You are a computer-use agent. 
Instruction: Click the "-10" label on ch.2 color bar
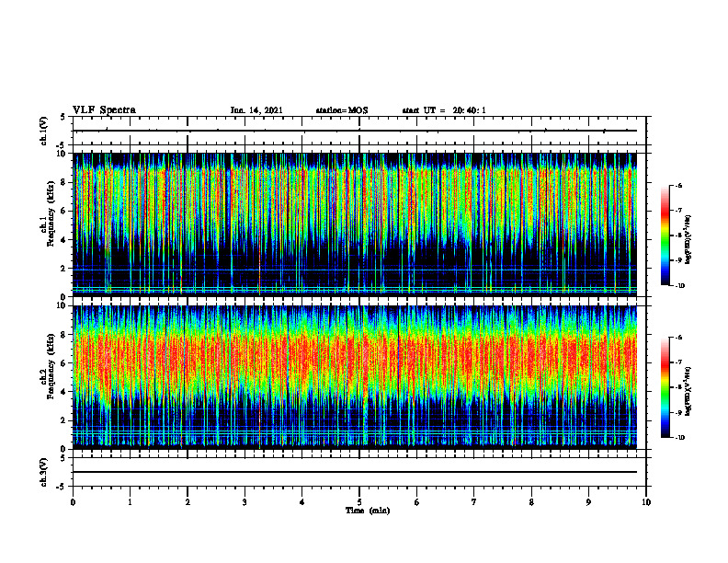click(x=680, y=438)
